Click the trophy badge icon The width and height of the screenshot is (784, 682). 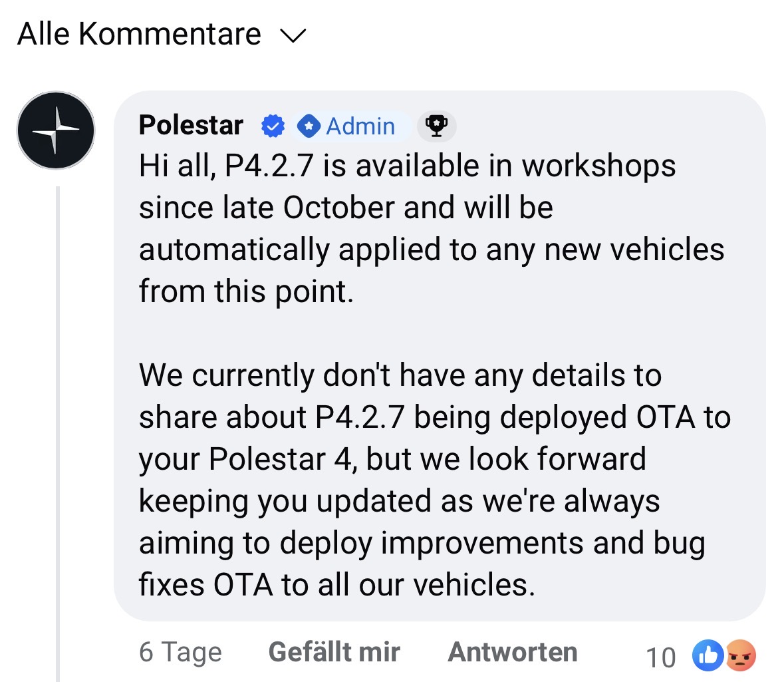pos(436,126)
